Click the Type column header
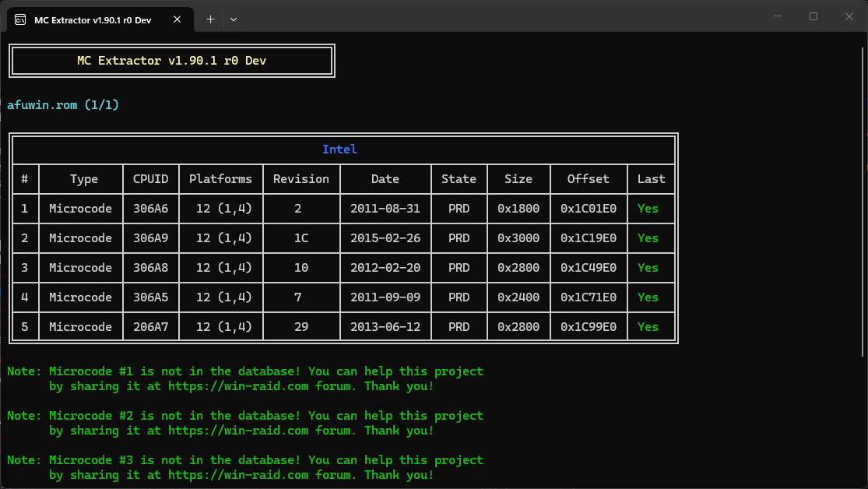Viewport: 868px width, 489px height. tap(83, 179)
